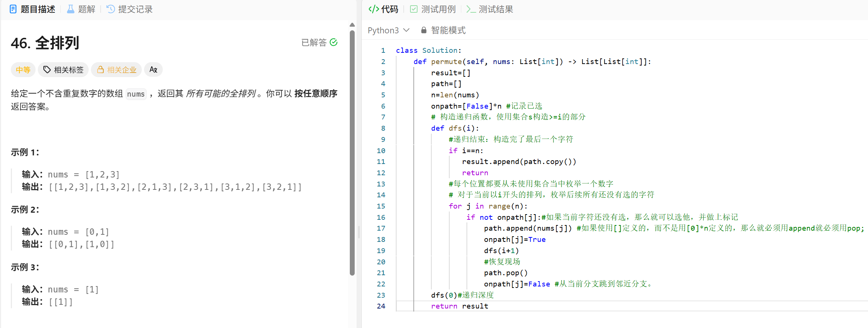Click the checkbox icon beside 测试用例
The width and height of the screenshot is (868, 328).
[413, 9]
